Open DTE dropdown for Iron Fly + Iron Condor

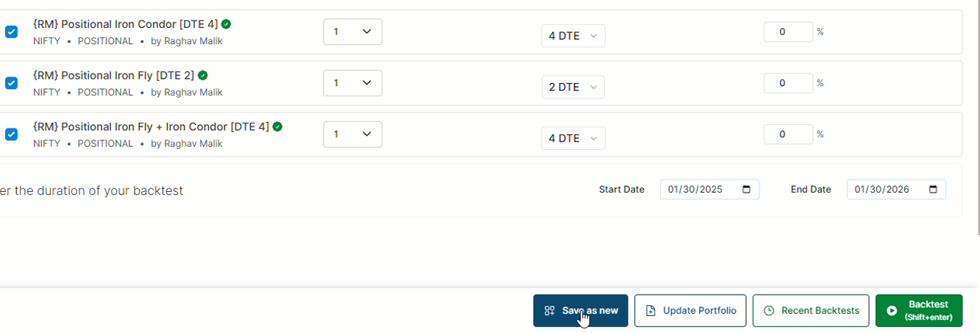pos(573,138)
